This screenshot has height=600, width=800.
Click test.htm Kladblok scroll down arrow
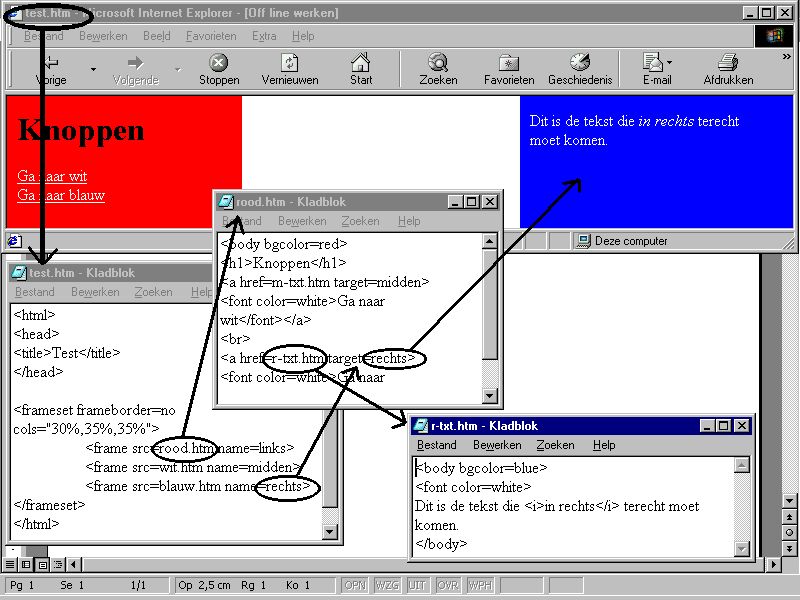[x=330, y=532]
